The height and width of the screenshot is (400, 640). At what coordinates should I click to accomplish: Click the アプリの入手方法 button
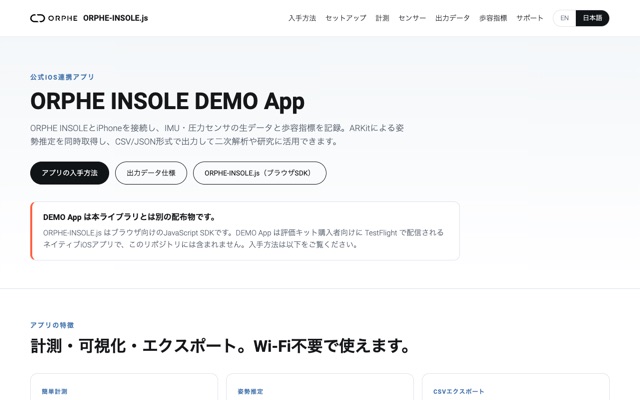pyautogui.click(x=69, y=173)
